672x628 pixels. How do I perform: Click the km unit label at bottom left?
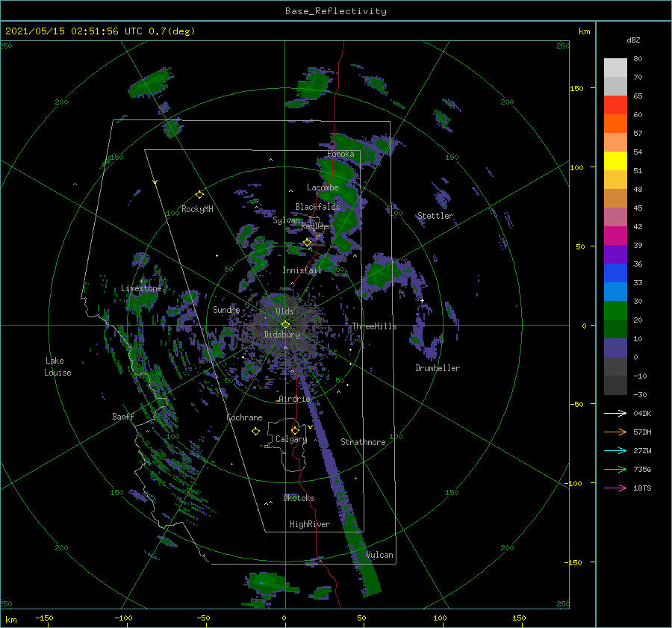[x=10, y=620]
